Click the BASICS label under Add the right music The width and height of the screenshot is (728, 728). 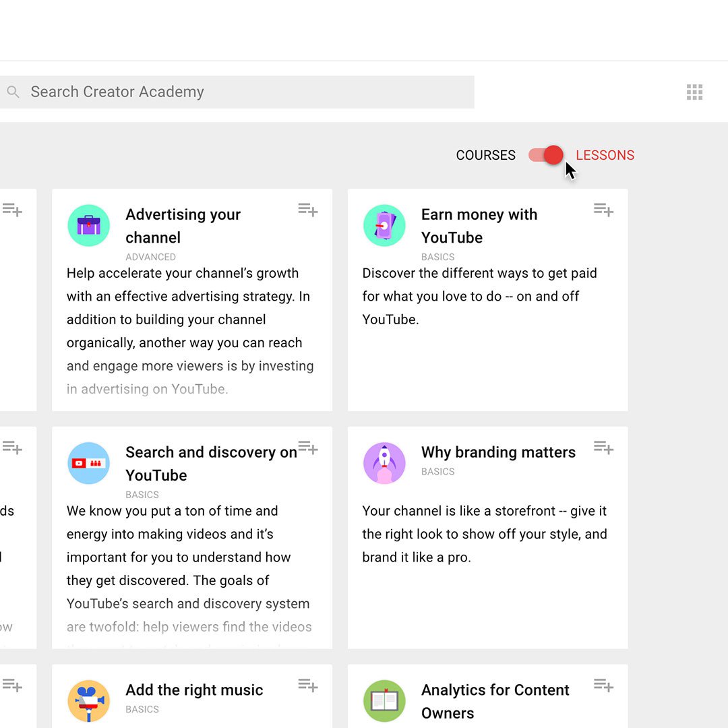pos(142,709)
